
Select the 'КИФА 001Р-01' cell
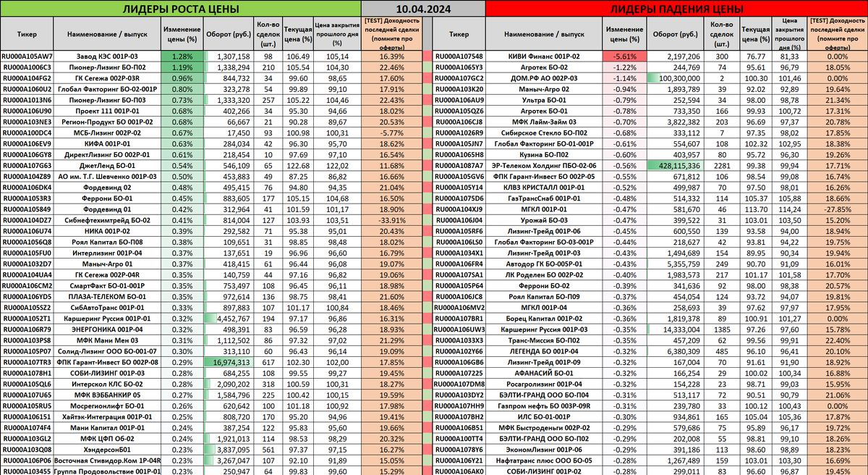tap(107, 143)
